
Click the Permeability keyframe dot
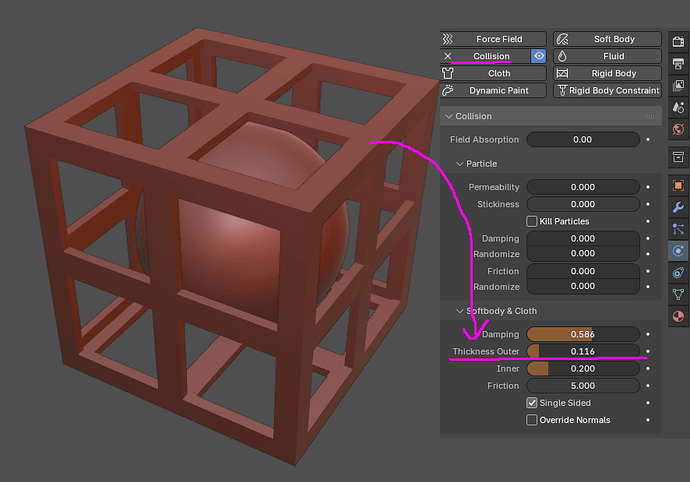pos(648,187)
